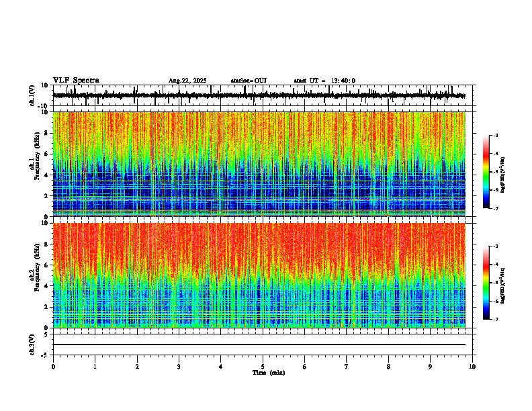Image resolution: width=532 pixels, height=411 pixels.
Task: Click inside the ch.2 spectrogram plot
Action: [259, 275]
